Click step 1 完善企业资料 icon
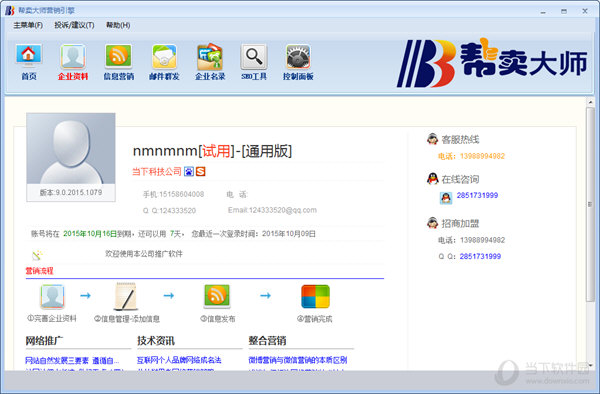Viewport: 600px width, 394px height. point(52,296)
